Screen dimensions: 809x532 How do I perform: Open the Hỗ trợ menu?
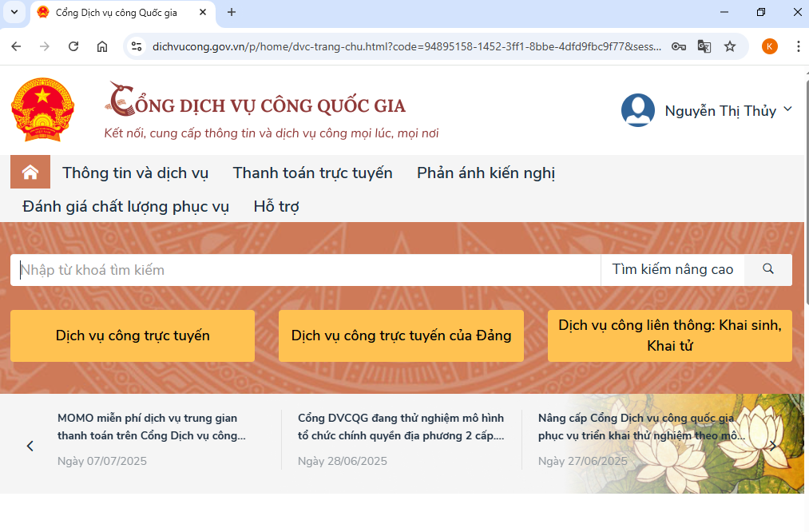pos(276,206)
